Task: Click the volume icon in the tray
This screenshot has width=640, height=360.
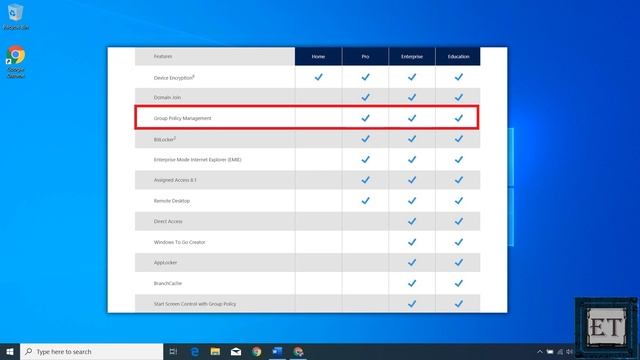Action: point(569,351)
